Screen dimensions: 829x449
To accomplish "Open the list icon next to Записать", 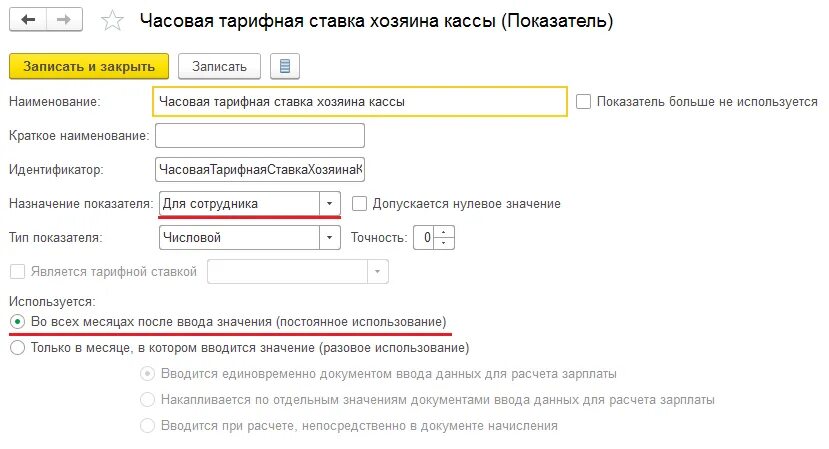I will [x=285, y=66].
